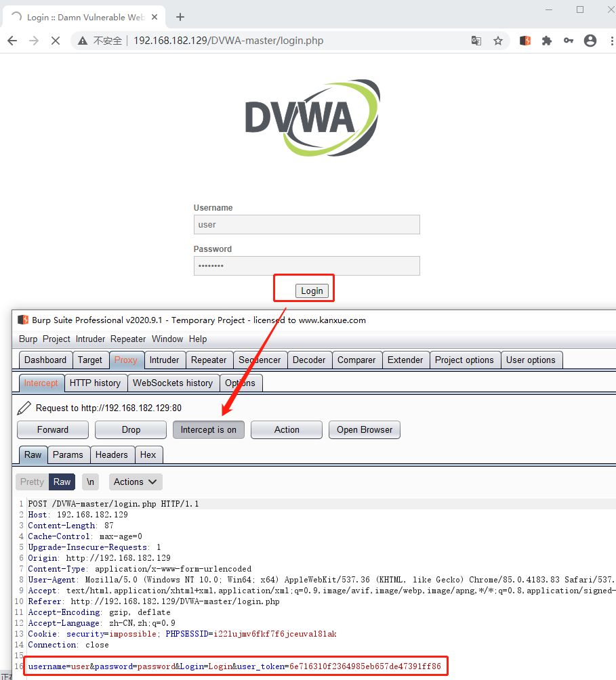Open a new tab with plus icon
This screenshot has height=680, width=616.
point(180,17)
